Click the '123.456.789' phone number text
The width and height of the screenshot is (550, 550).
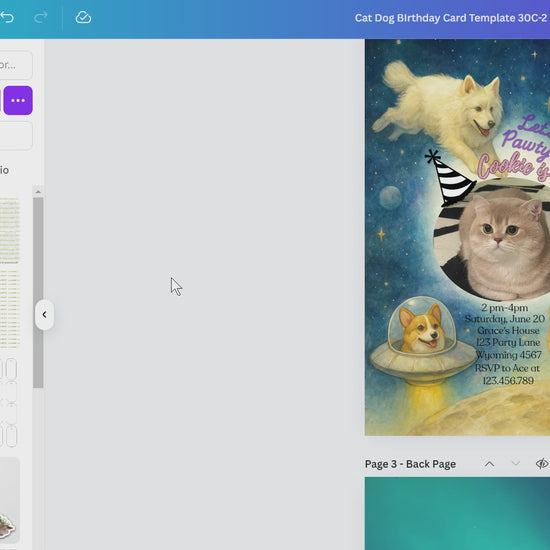(508, 381)
